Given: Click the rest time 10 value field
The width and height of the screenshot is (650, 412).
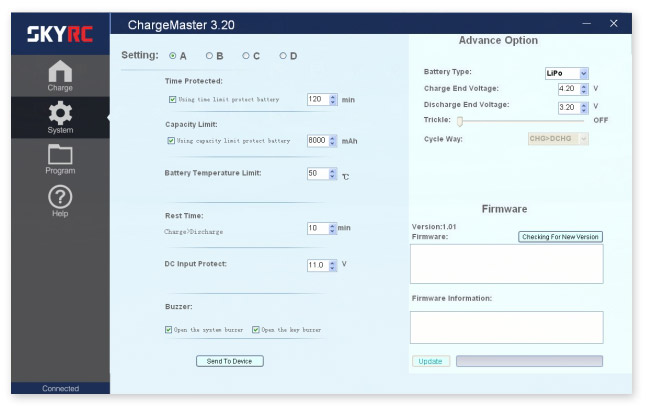Looking at the screenshot, I should point(318,228).
